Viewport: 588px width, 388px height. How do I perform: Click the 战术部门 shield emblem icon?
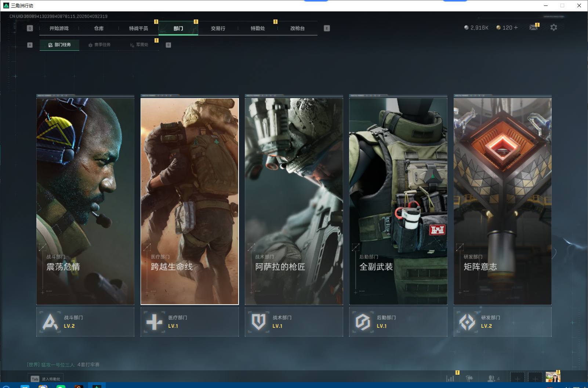[x=258, y=322]
